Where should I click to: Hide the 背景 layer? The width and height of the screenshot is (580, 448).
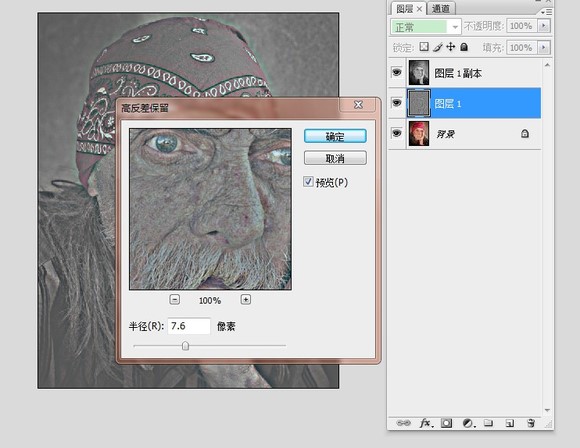(x=397, y=133)
